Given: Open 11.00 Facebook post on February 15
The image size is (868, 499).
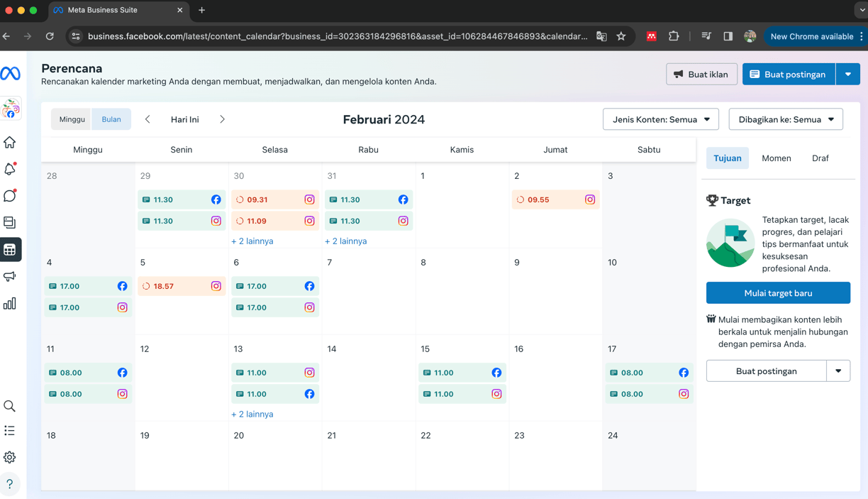Looking at the screenshot, I should tap(462, 373).
